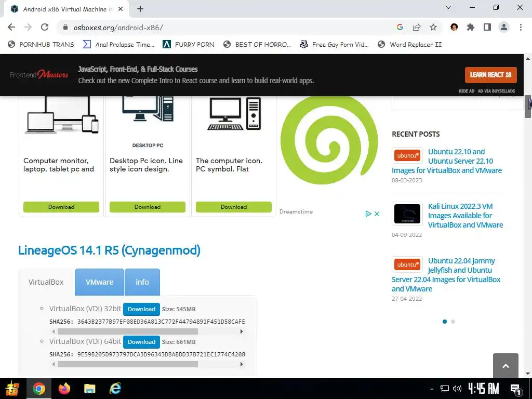Download VirtualBox (VDI) 32bit image
This screenshot has width=532, height=399.
(141, 309)
